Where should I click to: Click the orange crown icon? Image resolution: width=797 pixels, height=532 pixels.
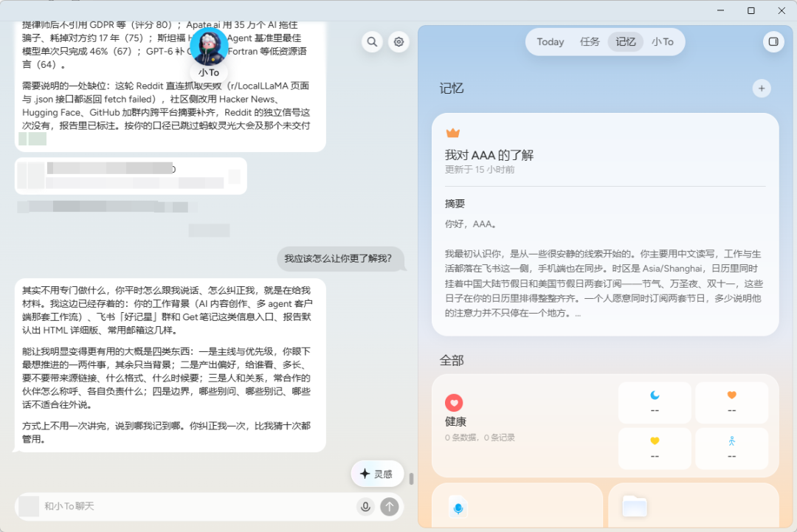tap(452, 133)
